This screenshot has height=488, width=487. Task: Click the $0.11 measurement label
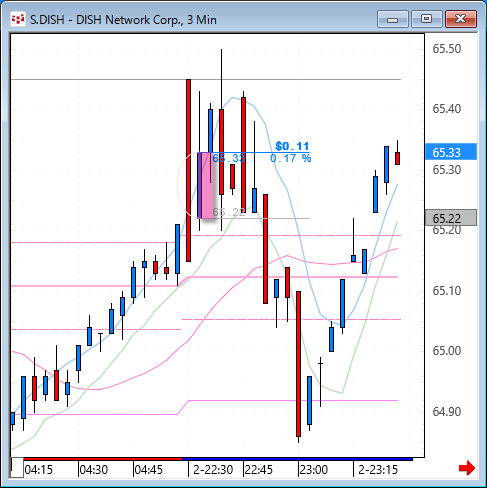(x=292, y=146)
